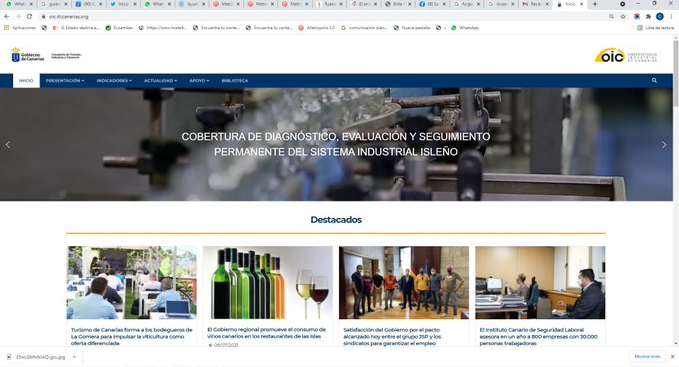Screen dimensions: 679x367
Task: Expand the Presentación dropdown menu
Action: [x=65, y=81]
